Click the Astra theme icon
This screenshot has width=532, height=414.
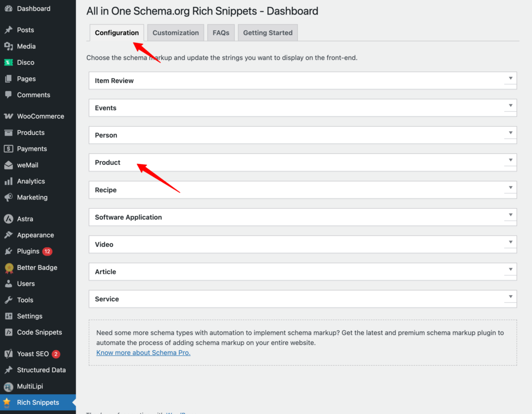(8, 219)
